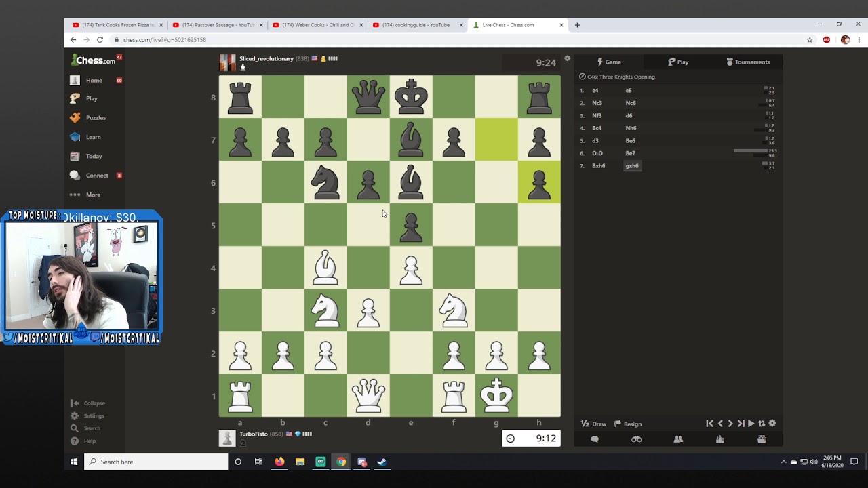Switch to the Game tab
This screenshot has width=868, height=488.
coord(609,62)
